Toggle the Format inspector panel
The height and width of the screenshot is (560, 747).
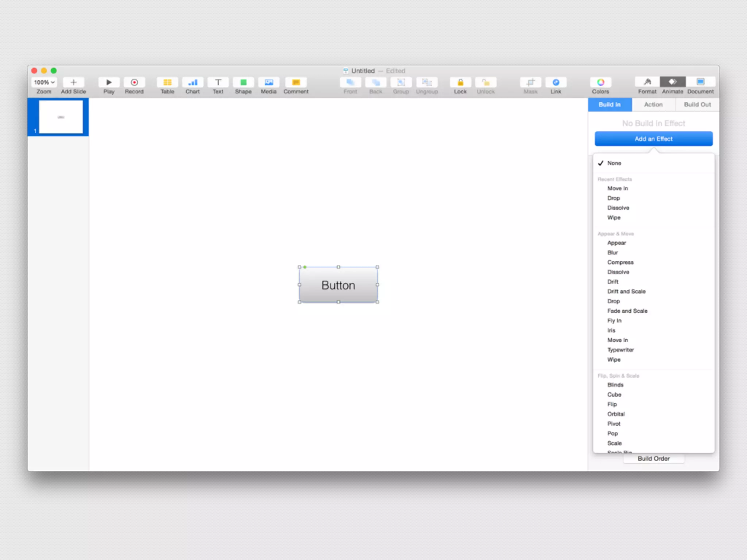[647, 82]
